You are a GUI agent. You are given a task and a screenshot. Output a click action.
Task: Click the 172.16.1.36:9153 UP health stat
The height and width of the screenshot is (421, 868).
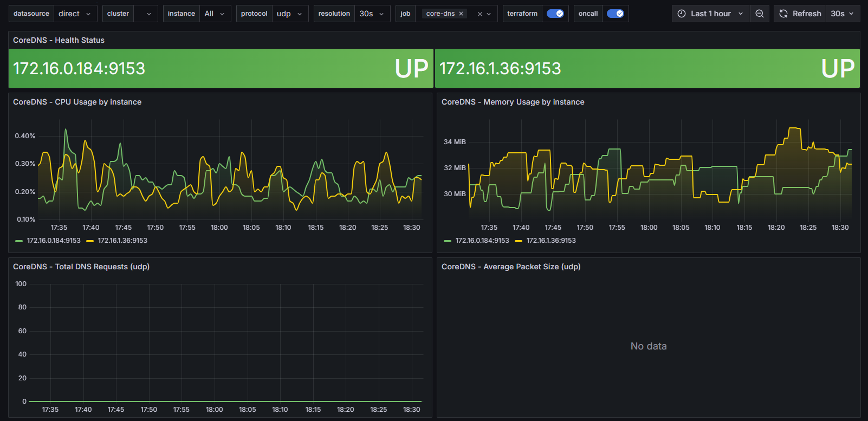(647, 68)
